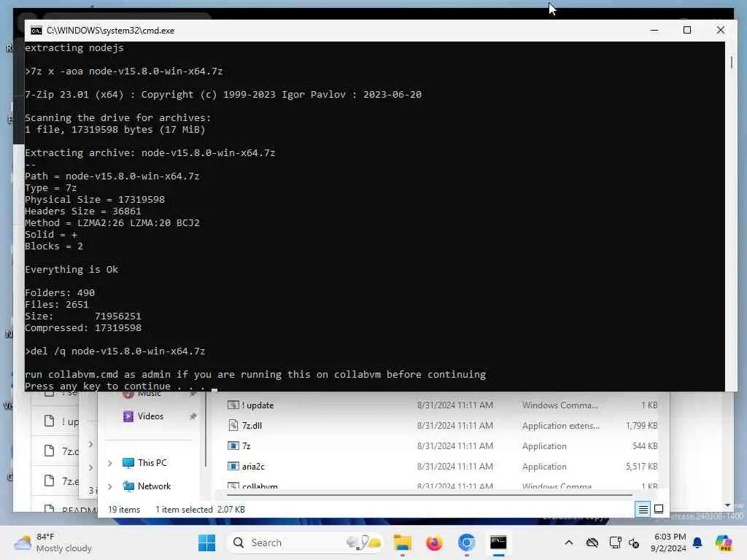Click the taskbar Search box
This screenshot has width=747, height=560.
(x=306, y=542)
